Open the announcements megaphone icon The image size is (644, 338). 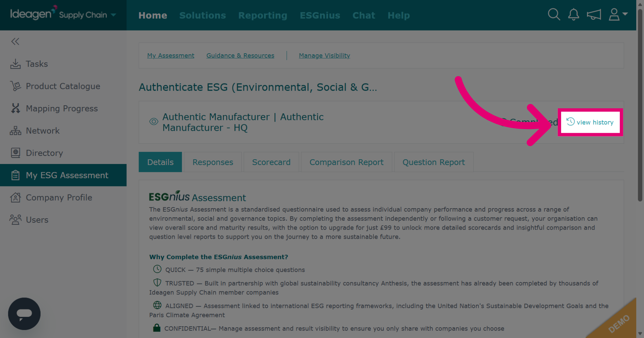(x=594, y=14)
